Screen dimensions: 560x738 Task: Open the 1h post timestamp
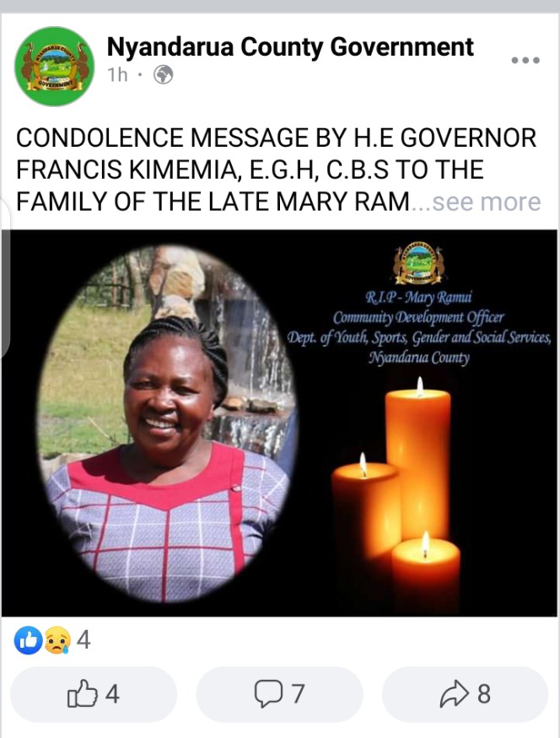[x=117, y=75]
